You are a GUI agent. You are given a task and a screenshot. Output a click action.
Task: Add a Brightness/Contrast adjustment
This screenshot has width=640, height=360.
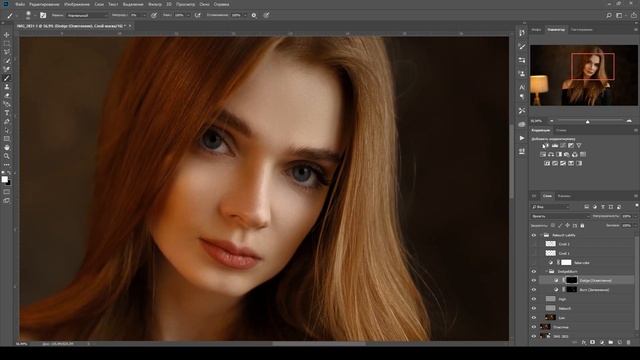(x=546, y=146)
